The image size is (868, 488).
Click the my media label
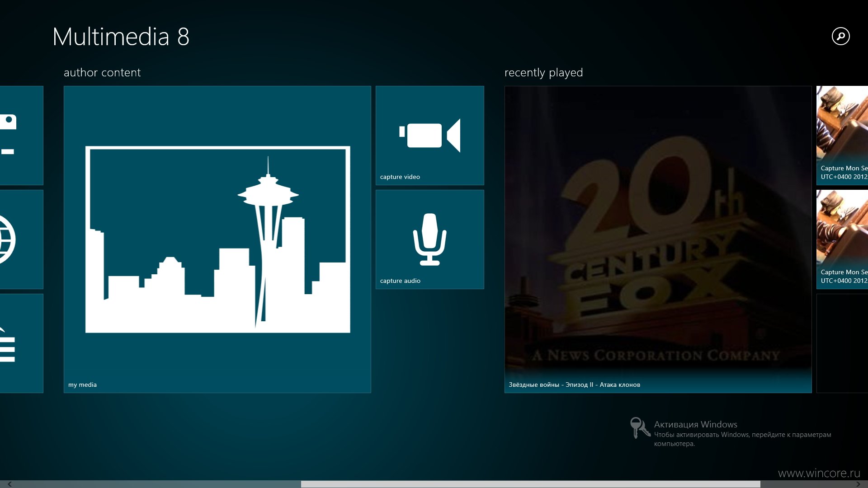[x=82, y=385]
